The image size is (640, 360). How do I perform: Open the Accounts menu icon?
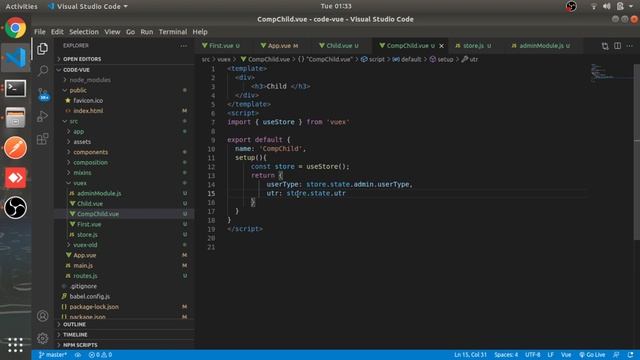[42, 316]
